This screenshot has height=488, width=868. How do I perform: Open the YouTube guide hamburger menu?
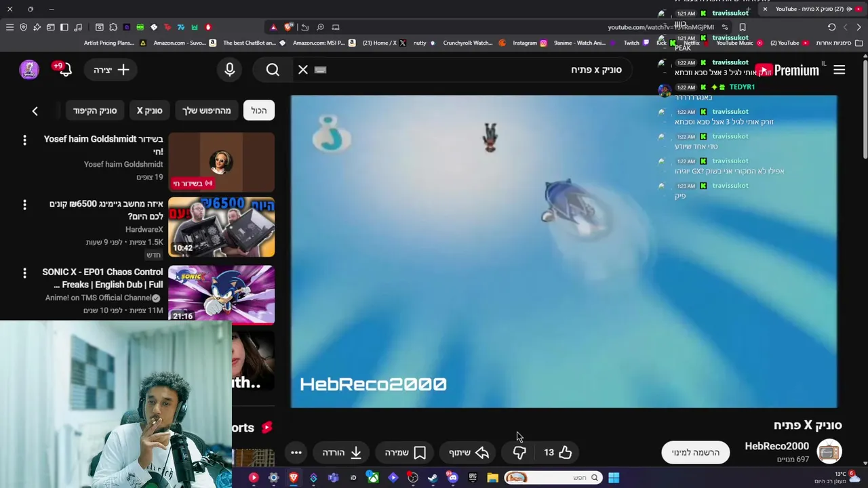[839, 70]
